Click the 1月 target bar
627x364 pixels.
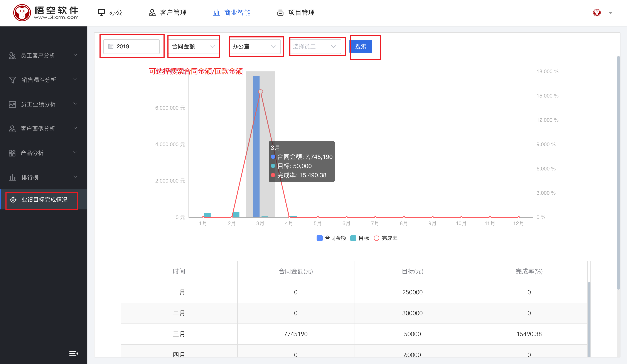coord(207,215)
